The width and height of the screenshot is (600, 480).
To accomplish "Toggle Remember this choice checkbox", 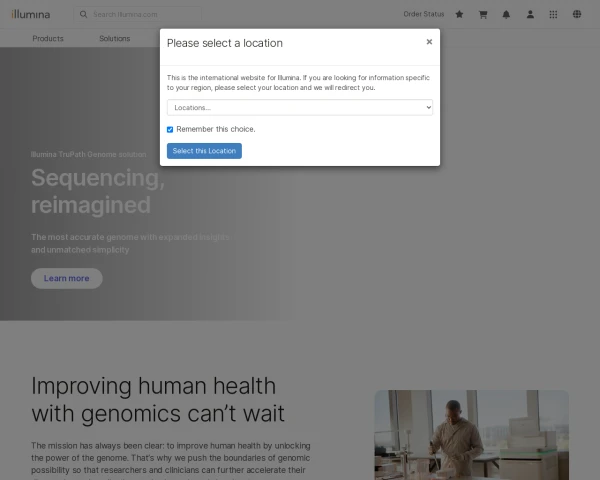I will click(170, 129).
